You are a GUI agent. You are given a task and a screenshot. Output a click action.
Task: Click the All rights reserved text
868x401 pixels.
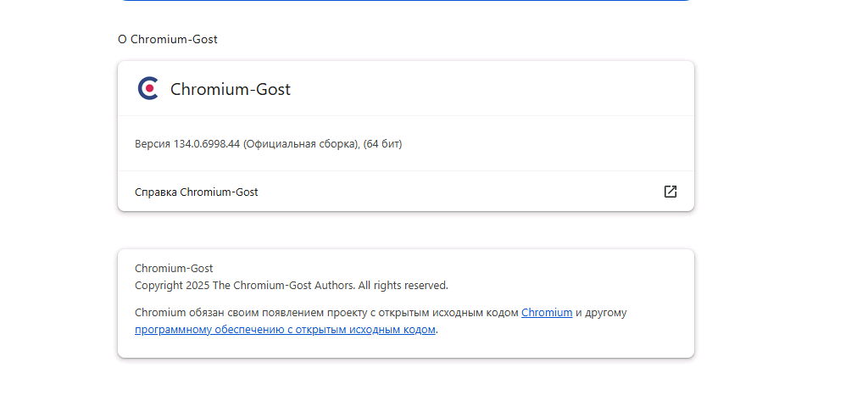click(403, 285)
